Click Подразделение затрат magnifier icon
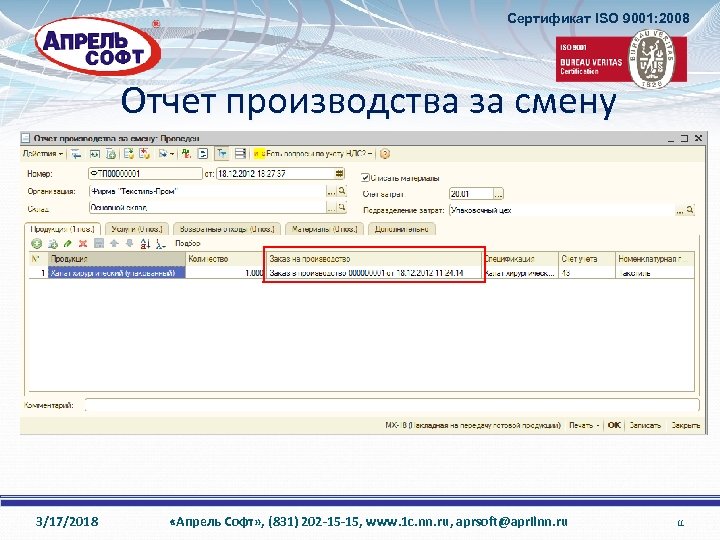The width and height of the screenshot is (720, 540). 690,210
